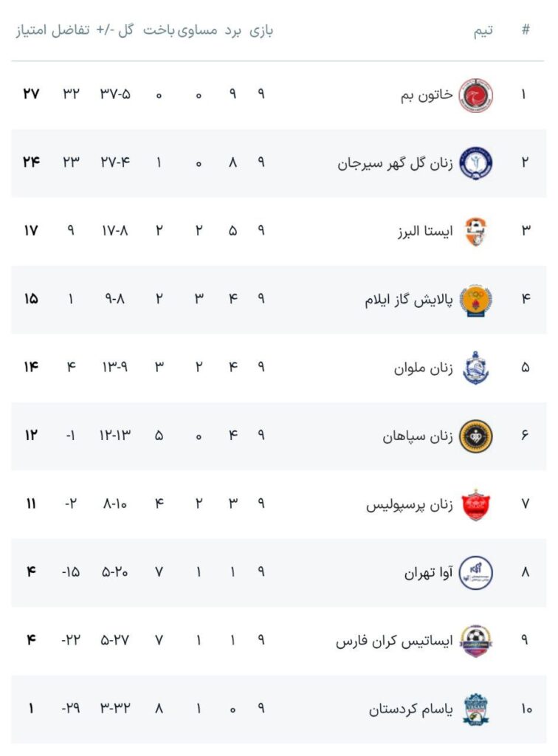
Task: Sort table by تفاضل column header
Action: pyautogui.click(x=70, y=30)
